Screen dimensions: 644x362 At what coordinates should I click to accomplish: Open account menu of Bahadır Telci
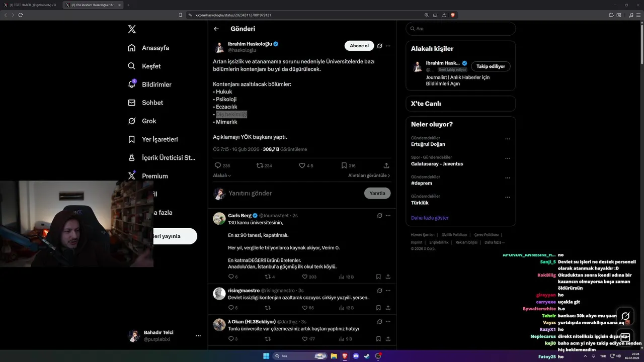point(165,336)
